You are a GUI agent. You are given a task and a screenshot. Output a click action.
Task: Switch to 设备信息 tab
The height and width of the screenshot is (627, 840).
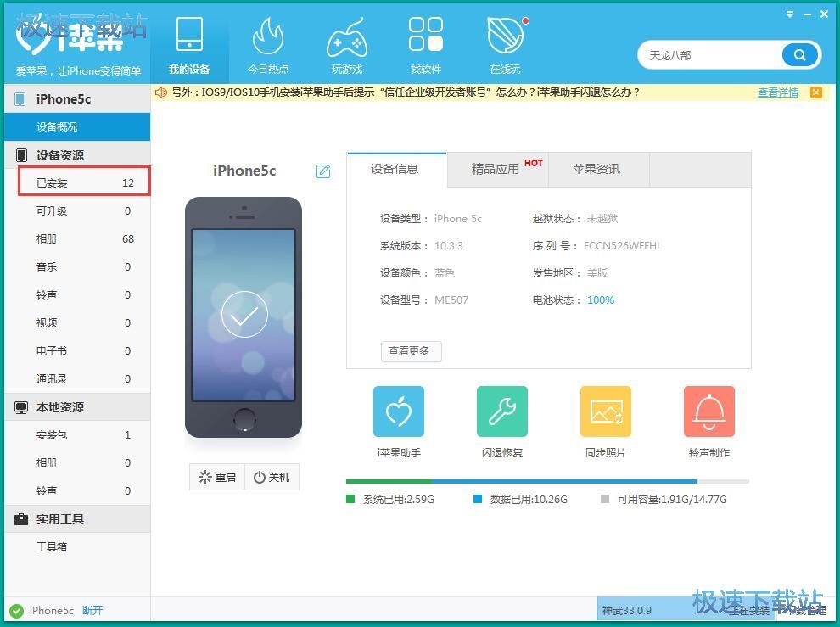coord(396,170)
